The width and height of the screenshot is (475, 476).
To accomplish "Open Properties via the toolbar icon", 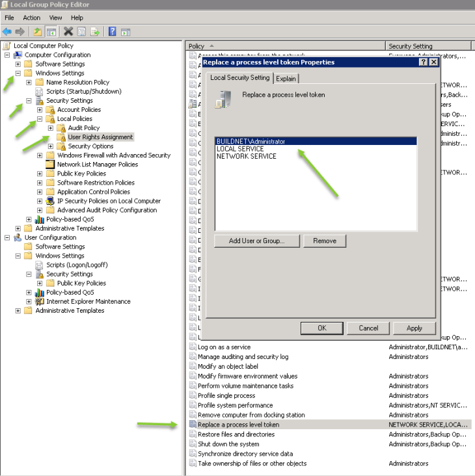I will point(81,31).
